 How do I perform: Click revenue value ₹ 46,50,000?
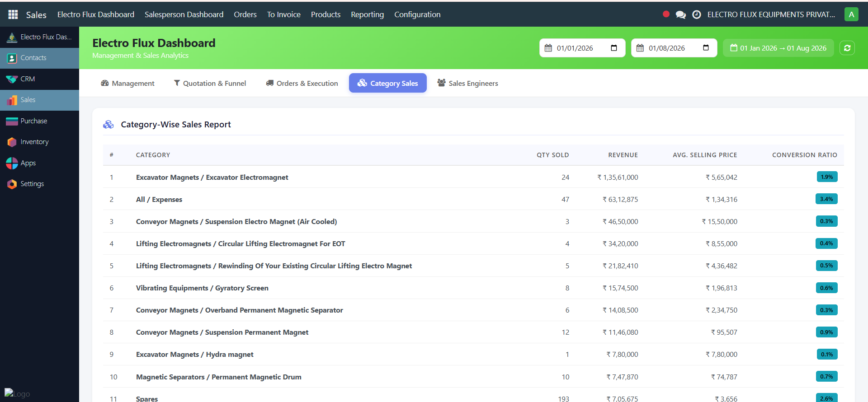coord(620,222)
